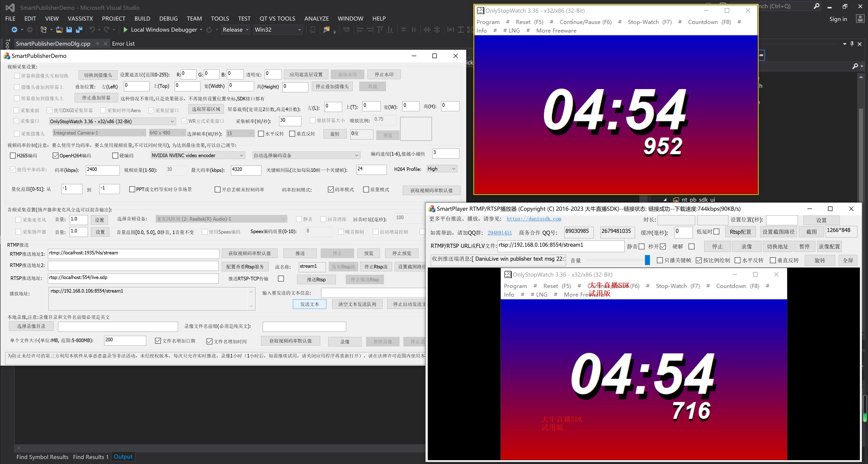Click the Find in Files toolbar icon
The image size is (868, 464).
tap(326, 30)
